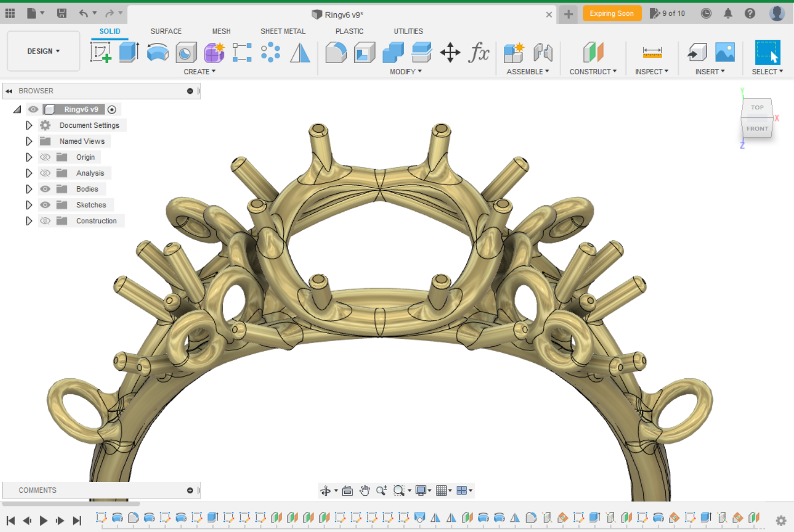Open Change Parameters fx tool
794x532 pixels.
[478, 53]
